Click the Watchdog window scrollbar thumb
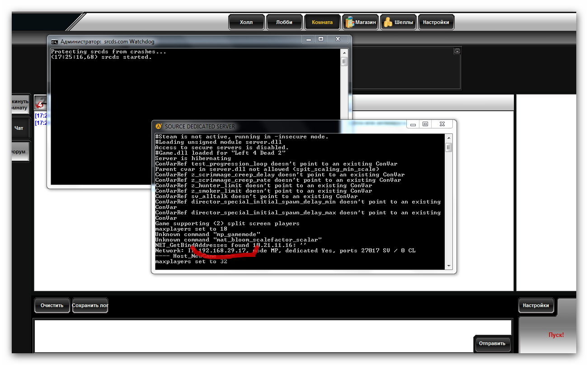 tap(344, 61)
